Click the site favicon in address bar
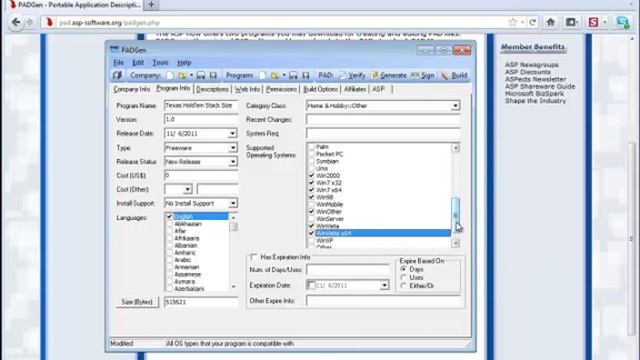 (49, 22)
